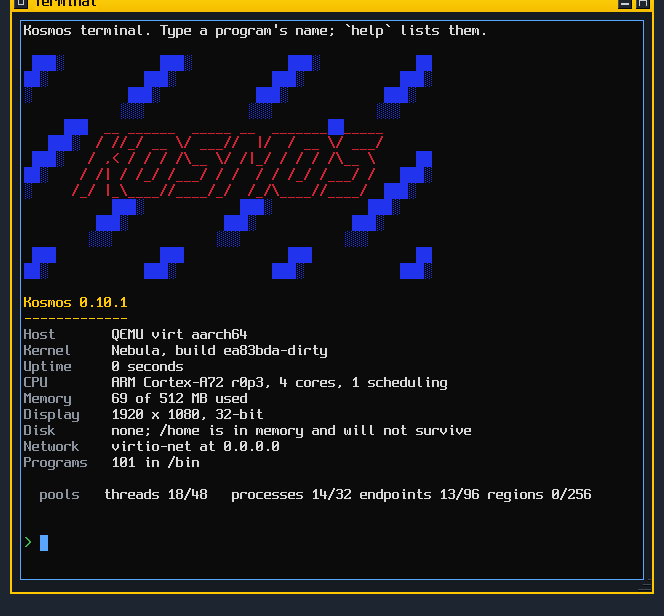
Task: Click the green '>' prompt symbol
Action: (28, 542)
